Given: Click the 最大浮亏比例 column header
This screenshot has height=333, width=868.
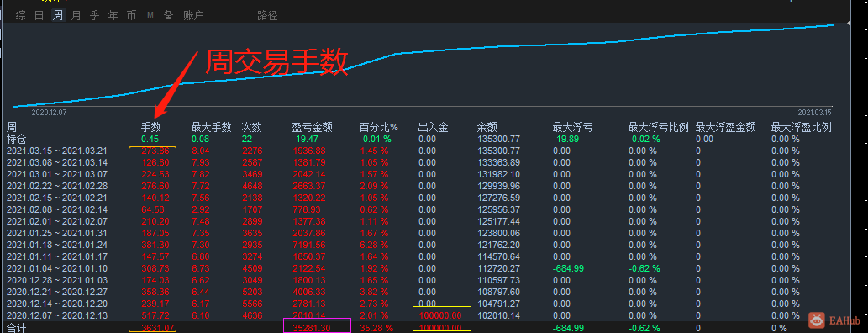Looking at the screenshot, I should [658, 128].
